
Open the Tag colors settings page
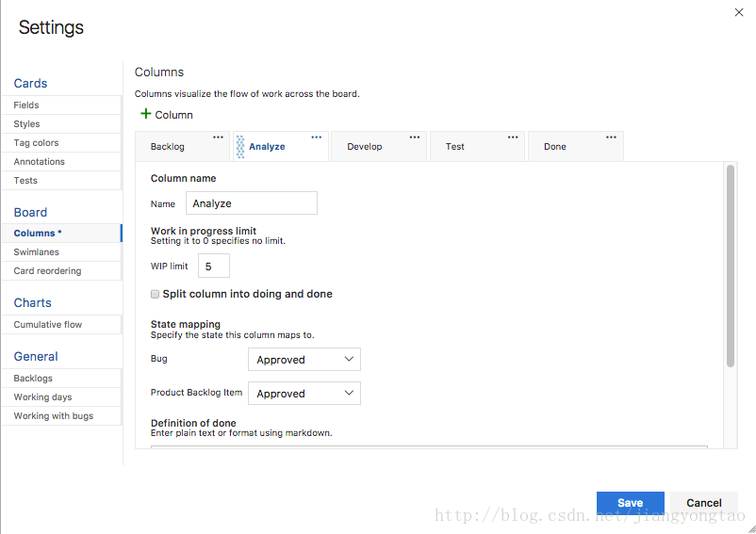tap(61, 142)
